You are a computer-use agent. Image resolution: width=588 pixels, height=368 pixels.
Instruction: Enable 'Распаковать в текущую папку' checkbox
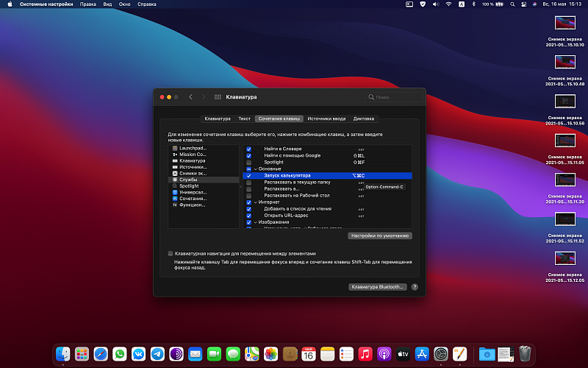pyautogui.click(x=249, y=182)
